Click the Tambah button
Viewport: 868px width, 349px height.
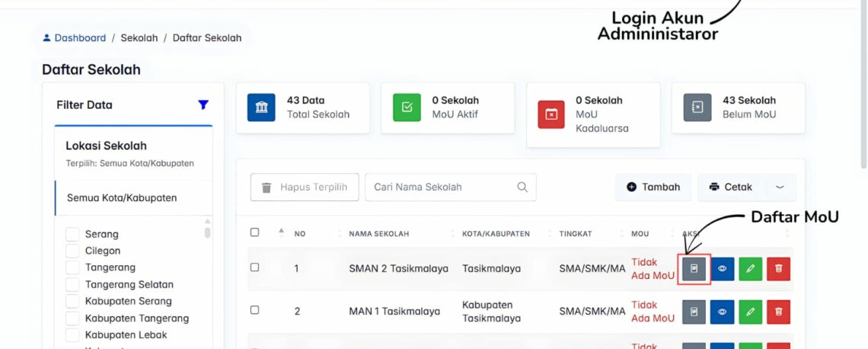653,187
